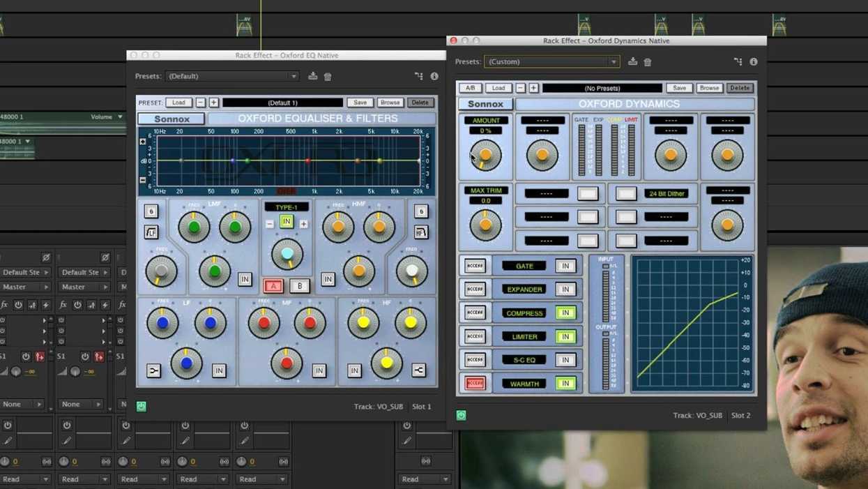Open channel map icon in Oxford Dynamics window
Image resolution: width=868 pixels, height=489 pixels.
[738, 61]
